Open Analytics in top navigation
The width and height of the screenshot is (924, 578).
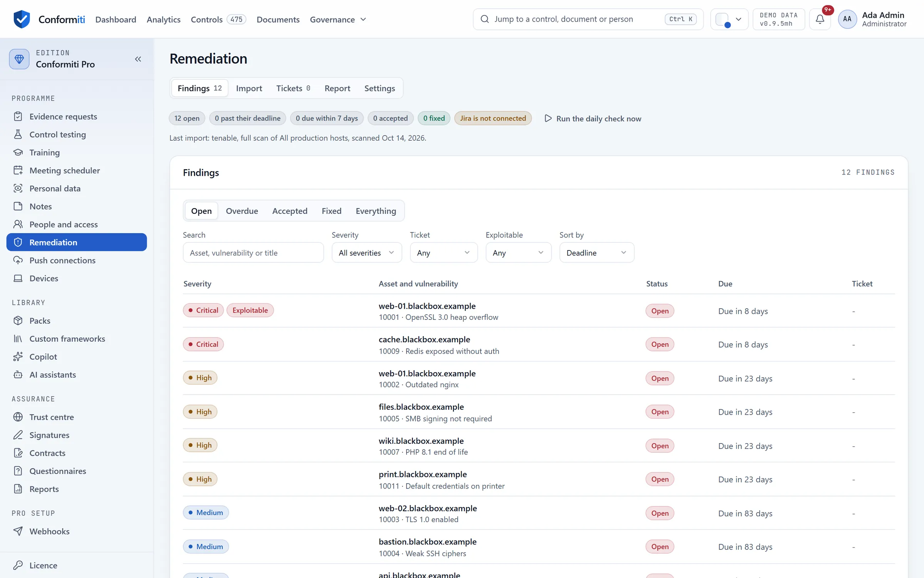[x=163, y=19]
